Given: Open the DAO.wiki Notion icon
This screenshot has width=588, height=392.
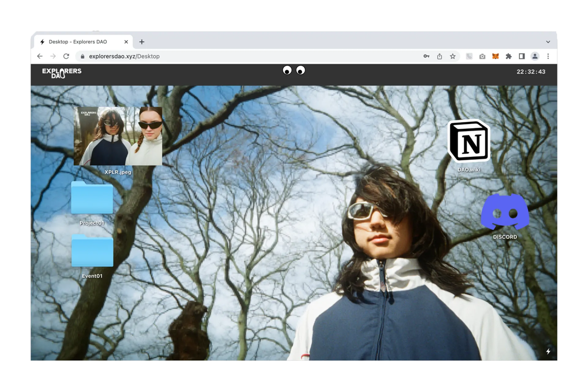Looking at the screenshot, I should coord(469,141).
